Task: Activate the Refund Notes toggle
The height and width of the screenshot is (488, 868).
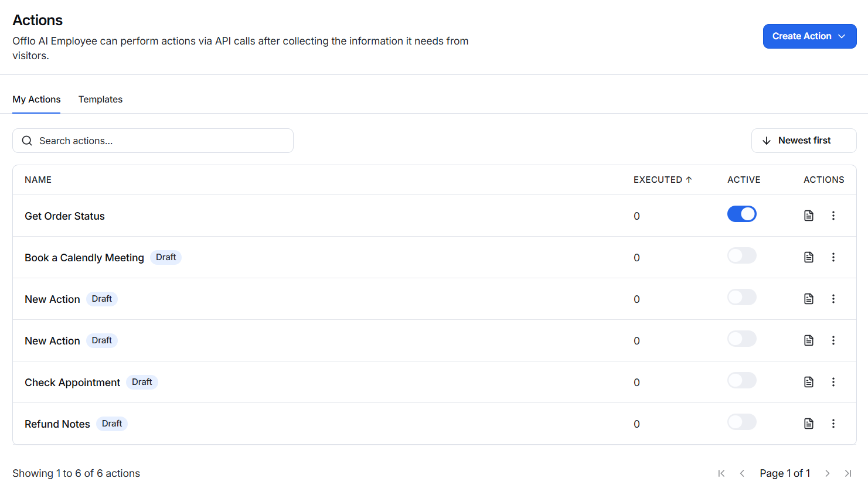Action: pos(742,422)
